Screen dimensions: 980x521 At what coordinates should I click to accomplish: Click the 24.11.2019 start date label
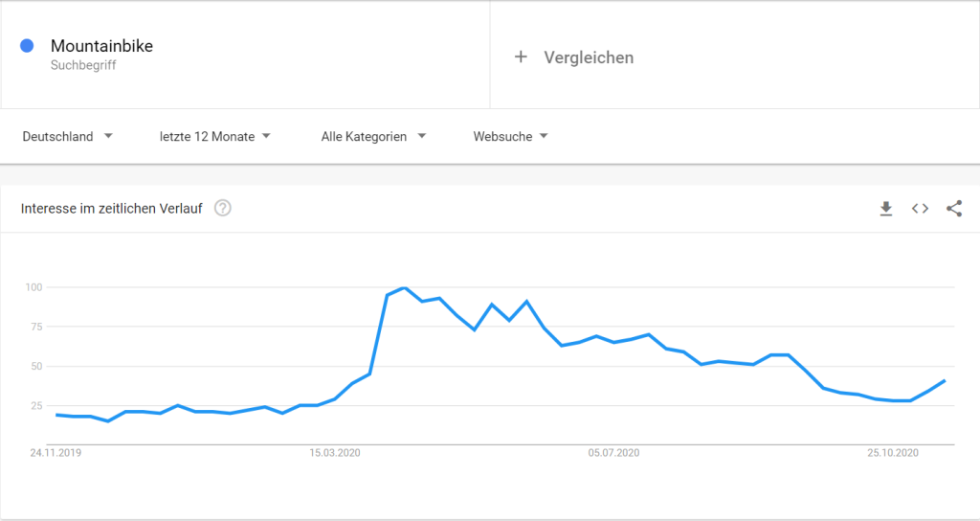click(56, 453)
